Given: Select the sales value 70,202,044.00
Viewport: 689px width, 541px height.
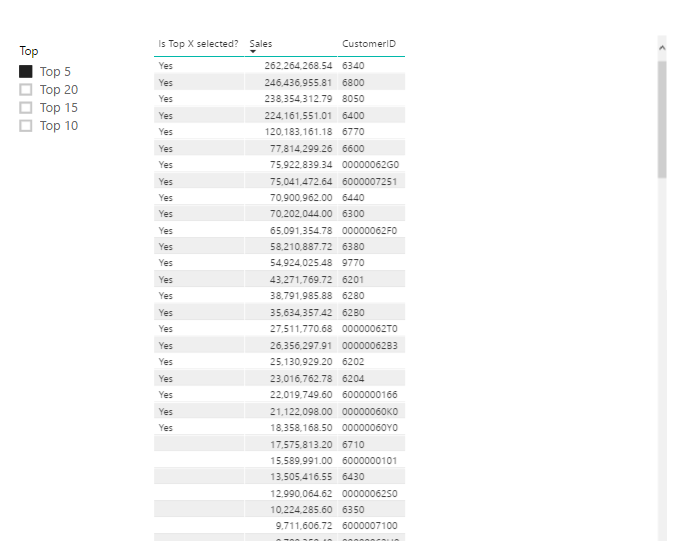Looking at the screenshot, I should [301, 214].
